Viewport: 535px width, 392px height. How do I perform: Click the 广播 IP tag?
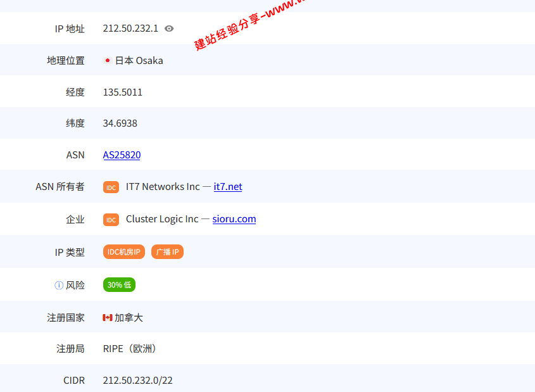(x=167, y=252)
